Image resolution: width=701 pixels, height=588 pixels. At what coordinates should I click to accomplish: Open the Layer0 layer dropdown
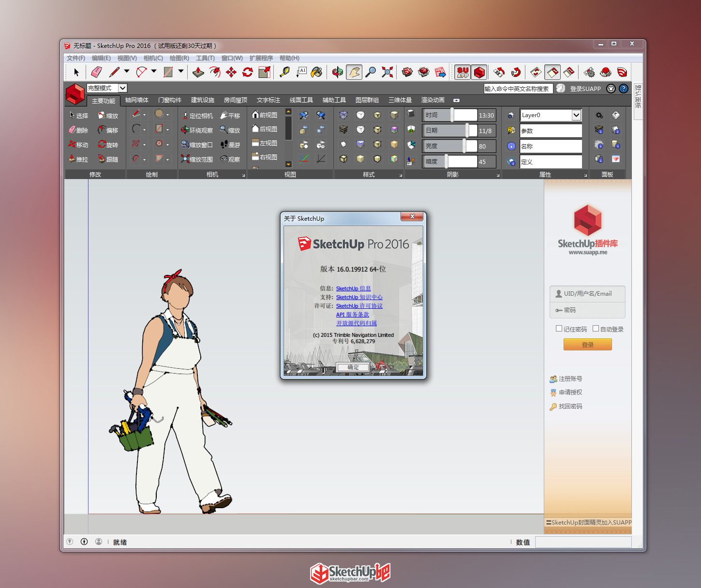point(576,115)
